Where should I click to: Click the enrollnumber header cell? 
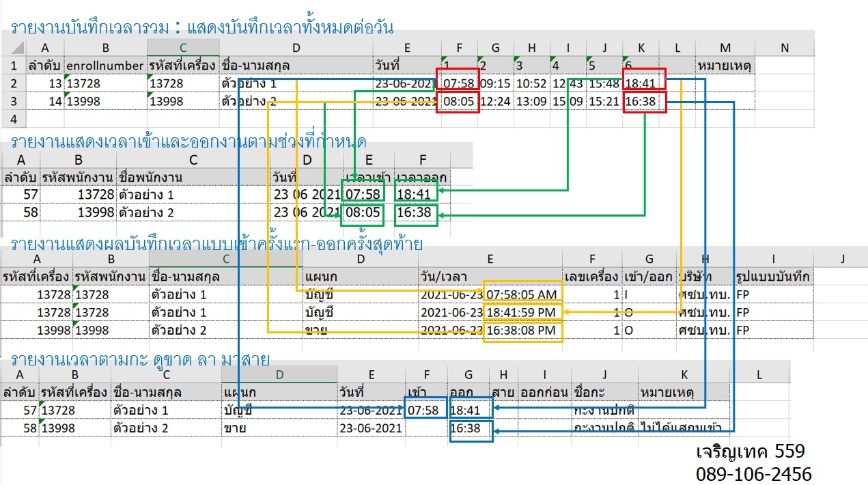[x=105, y=66]
